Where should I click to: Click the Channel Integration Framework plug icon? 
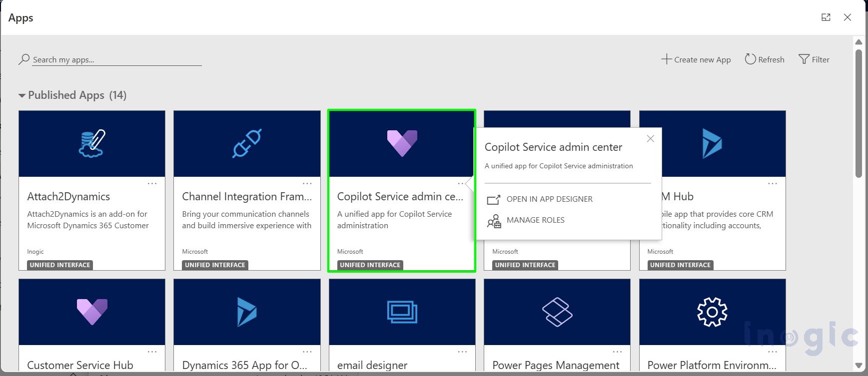[x=247, y=143]
